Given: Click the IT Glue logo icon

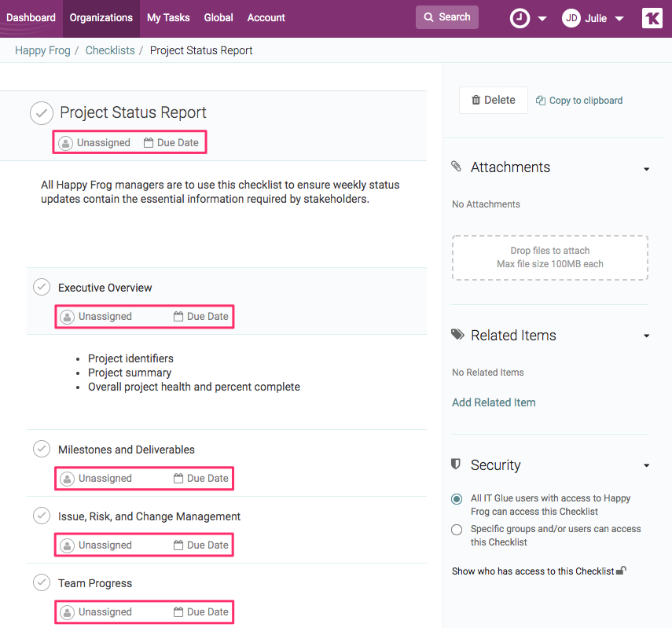Looking at the screenshot, I should click(x=652, y=18).
